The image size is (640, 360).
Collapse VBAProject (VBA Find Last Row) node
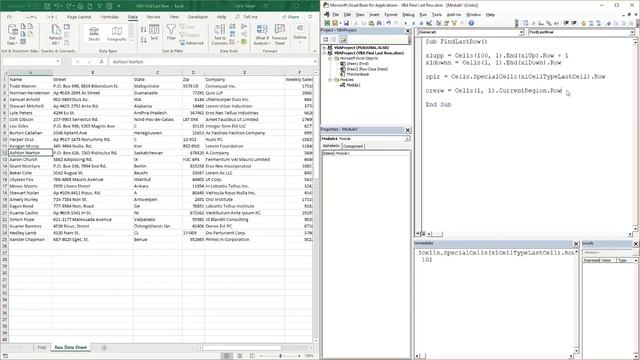coord(324,53)
